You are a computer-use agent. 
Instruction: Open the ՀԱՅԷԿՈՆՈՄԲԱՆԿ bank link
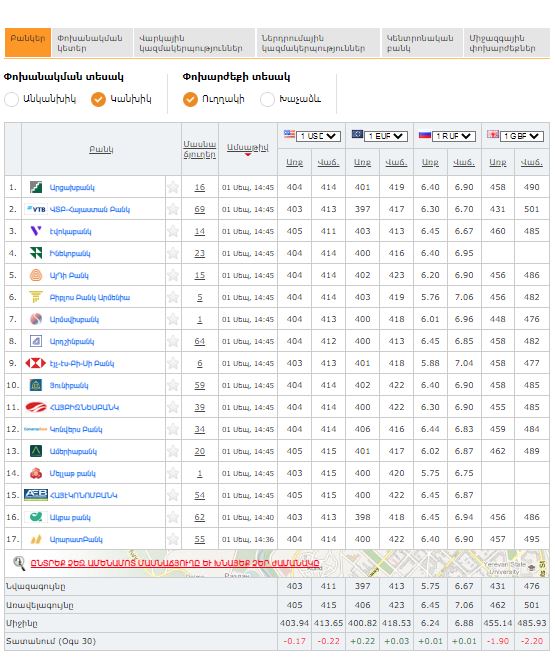(84, 495)
